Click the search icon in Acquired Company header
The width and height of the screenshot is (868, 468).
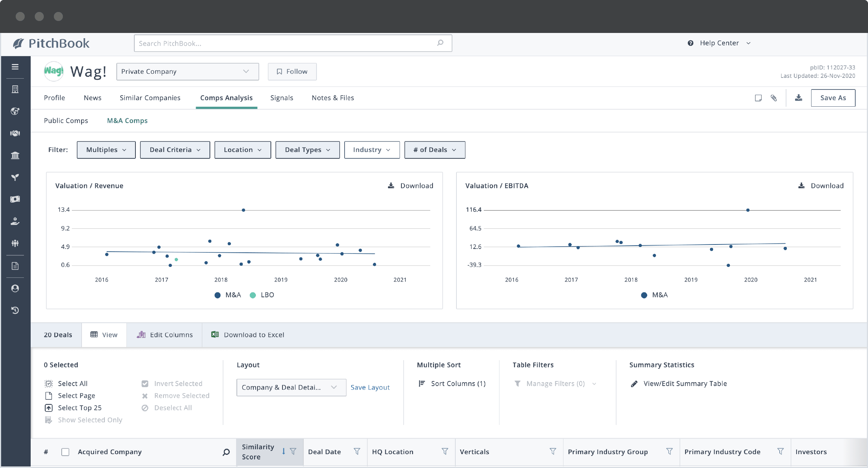click(226, 452)
